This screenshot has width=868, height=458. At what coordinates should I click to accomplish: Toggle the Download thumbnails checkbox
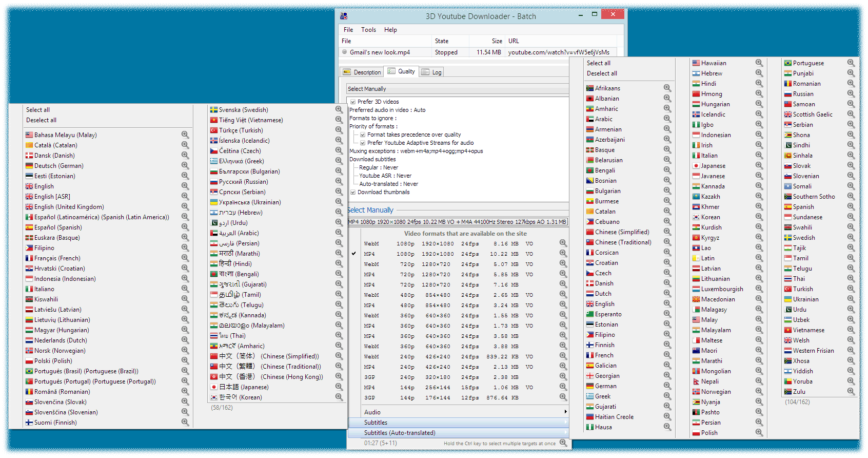[353, 192]
